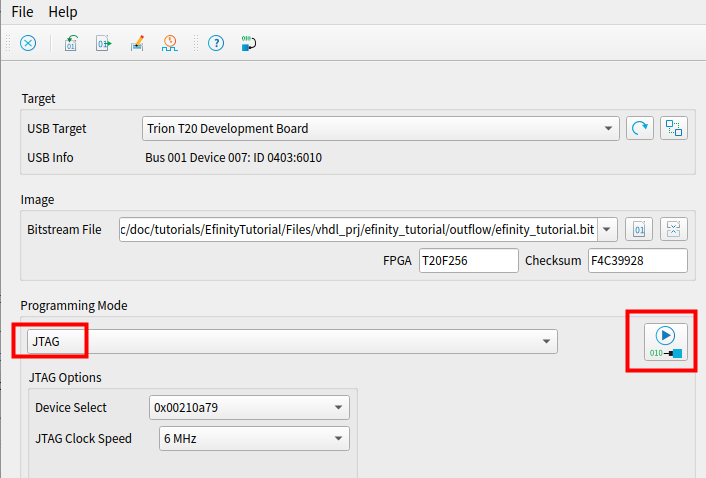The width and height of the screenshot is (706, 478).
Task: Click the USB Info bus device text
Action: point(233,158)
